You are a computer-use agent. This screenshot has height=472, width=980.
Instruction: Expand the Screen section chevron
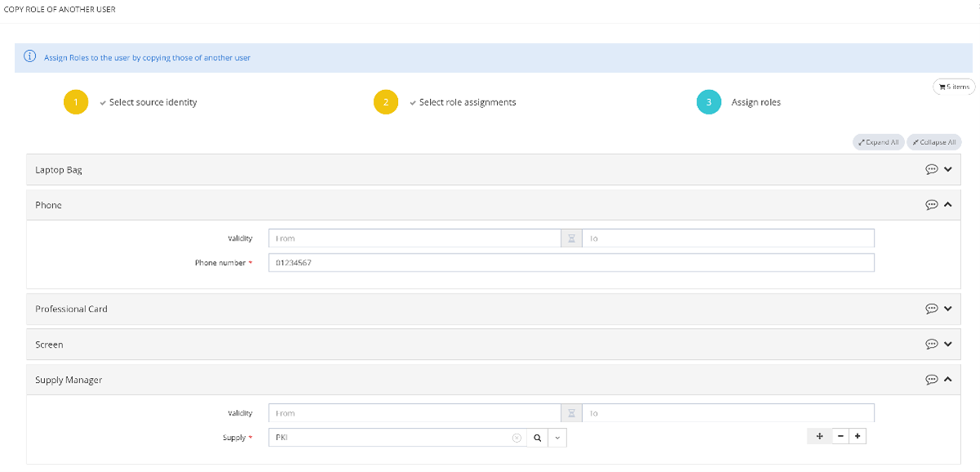pos(947,344)
